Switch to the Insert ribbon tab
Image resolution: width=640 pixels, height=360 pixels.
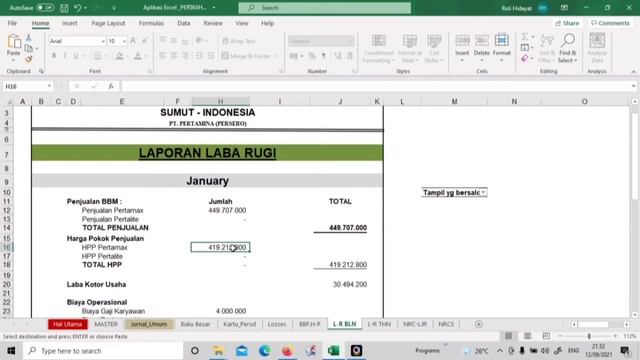click(x=70, y=23)
